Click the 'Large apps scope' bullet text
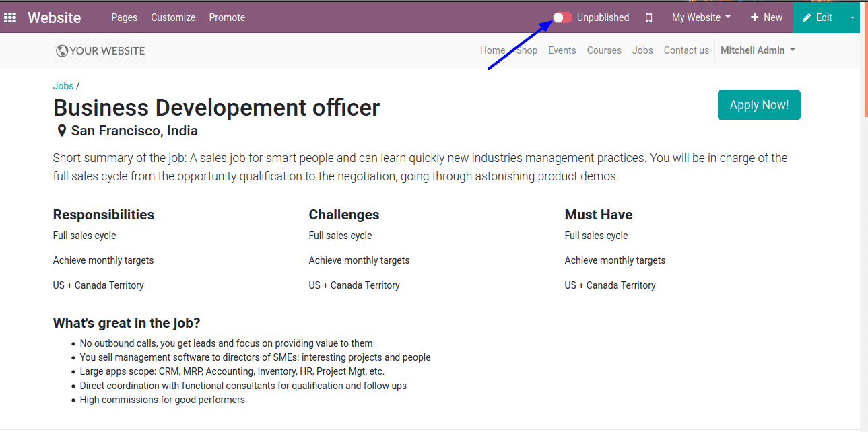 pos(232,371)
